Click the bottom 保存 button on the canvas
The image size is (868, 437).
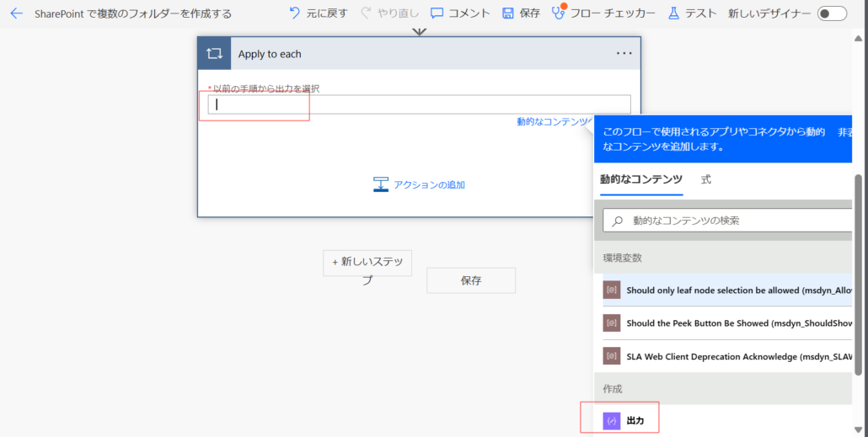tap(471, 280)
